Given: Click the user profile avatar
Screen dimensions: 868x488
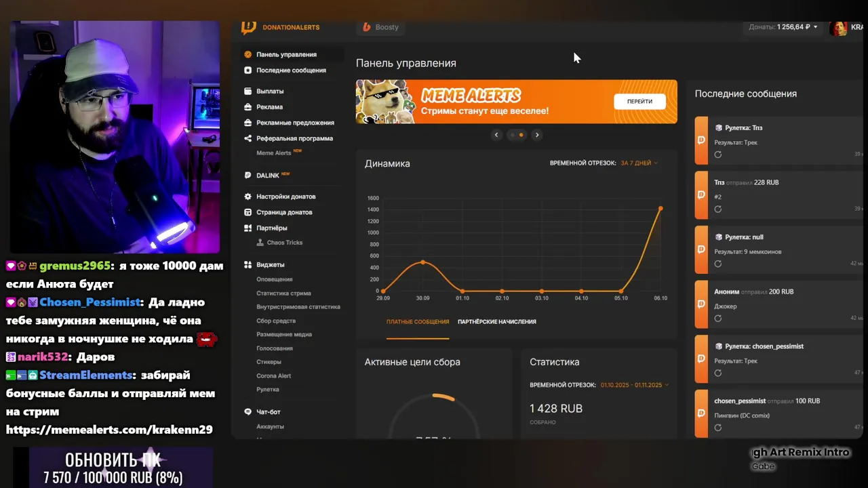Looking at the screenshot, I should [x=840, y=28].
